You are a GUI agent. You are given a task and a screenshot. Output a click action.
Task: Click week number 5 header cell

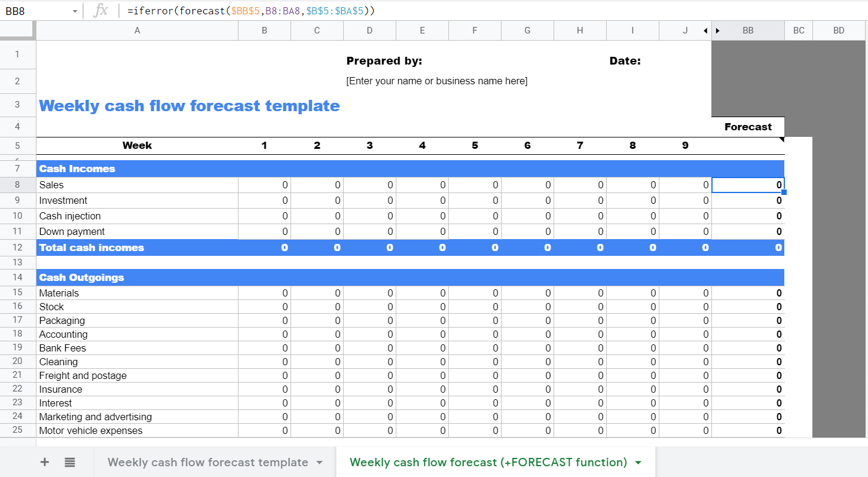[x=475, y=145]
